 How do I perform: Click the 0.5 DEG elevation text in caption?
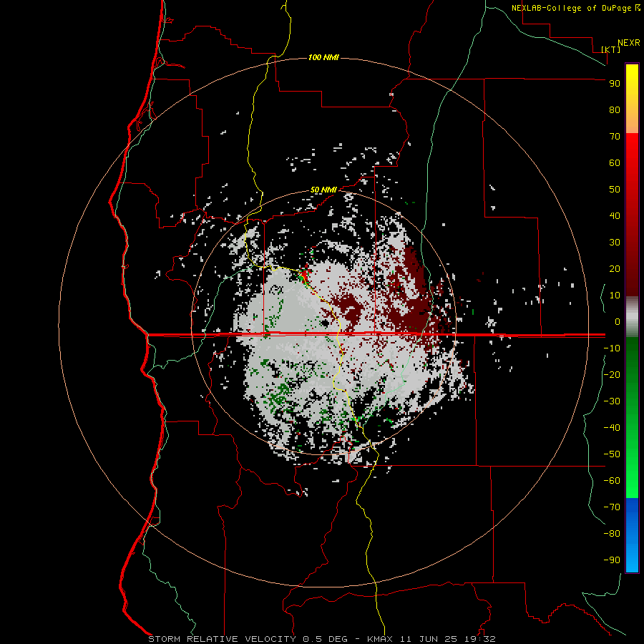pos(326,639)
